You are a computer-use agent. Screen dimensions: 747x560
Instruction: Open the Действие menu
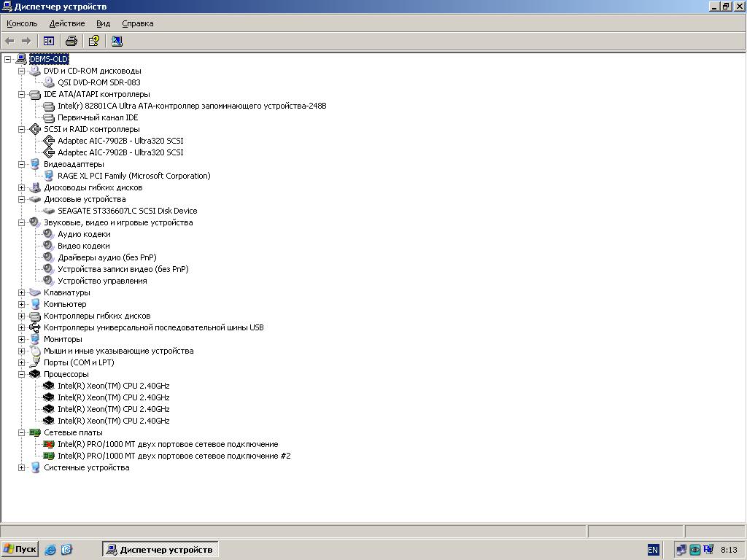(x=67, y=23)
